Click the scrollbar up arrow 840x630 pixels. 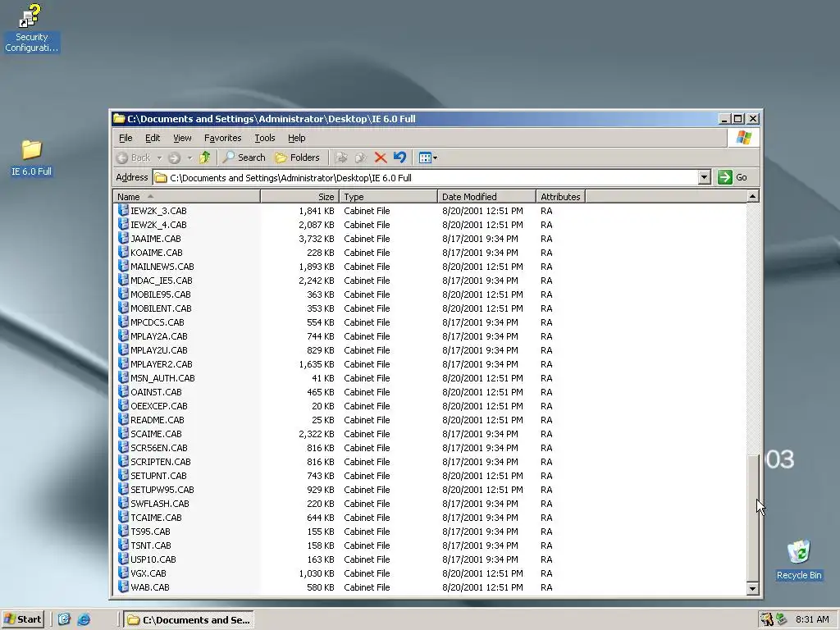(752, 197)
